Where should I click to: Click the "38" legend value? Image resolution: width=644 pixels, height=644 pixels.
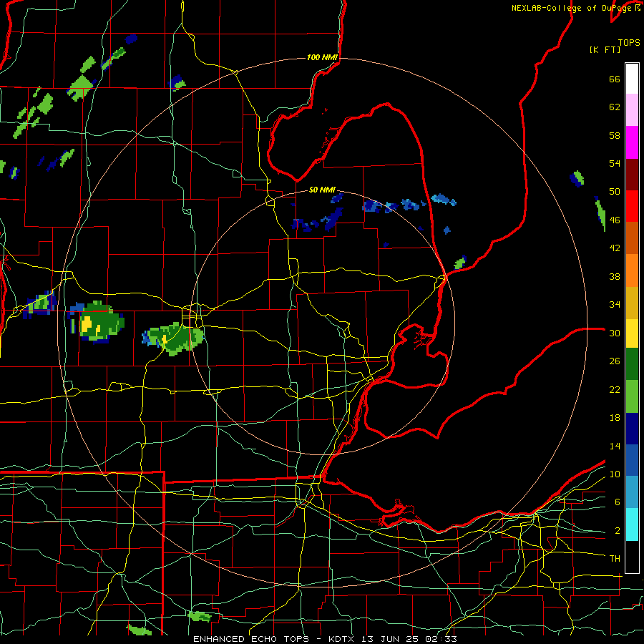point(615,276)
